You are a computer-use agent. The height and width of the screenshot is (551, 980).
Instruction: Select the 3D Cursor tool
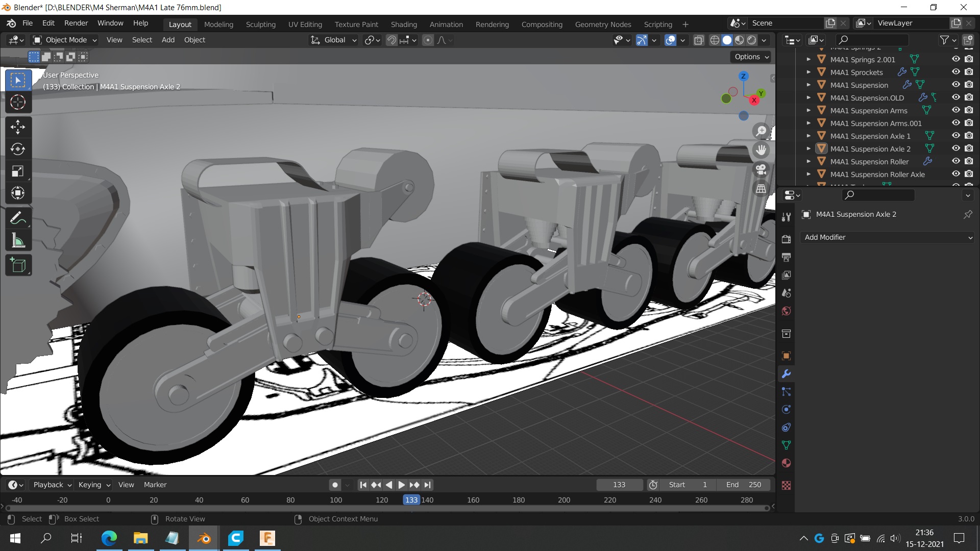18,103
